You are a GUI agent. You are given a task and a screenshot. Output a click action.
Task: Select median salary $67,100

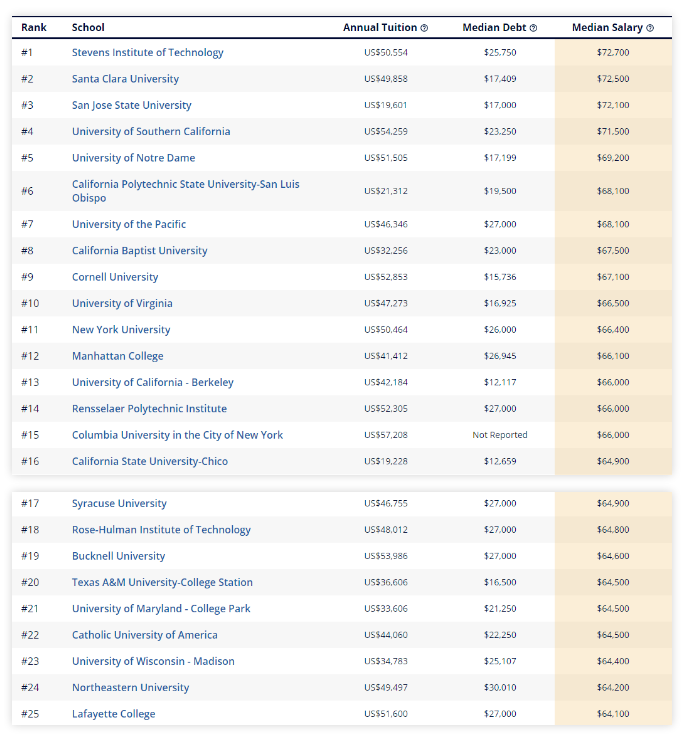[613, 277]
